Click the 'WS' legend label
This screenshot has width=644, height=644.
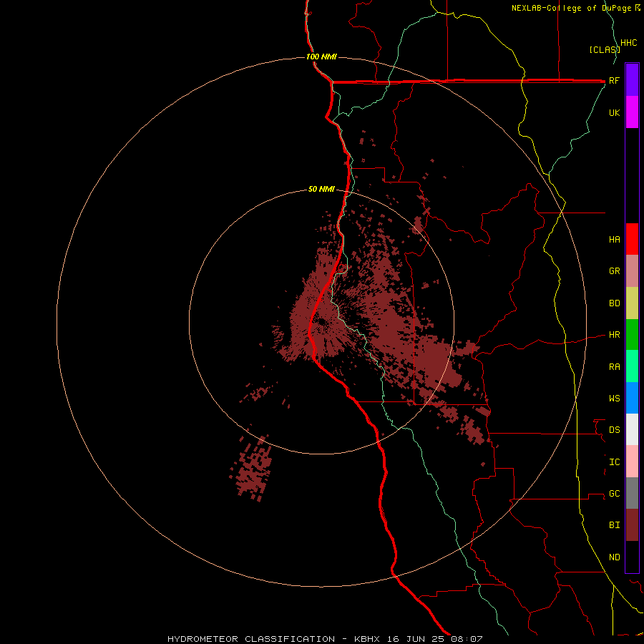pos(614,398)
